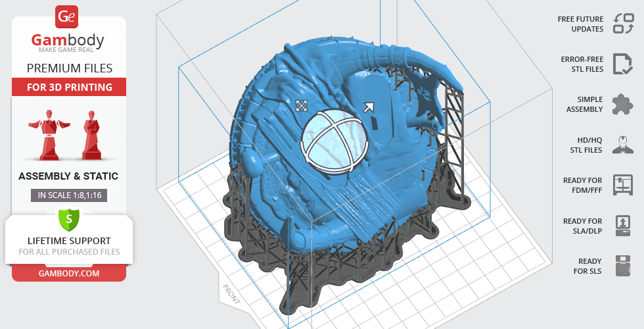Click the HD/HQ STL Files icon

pyautogui.click(x=622, y=144)
